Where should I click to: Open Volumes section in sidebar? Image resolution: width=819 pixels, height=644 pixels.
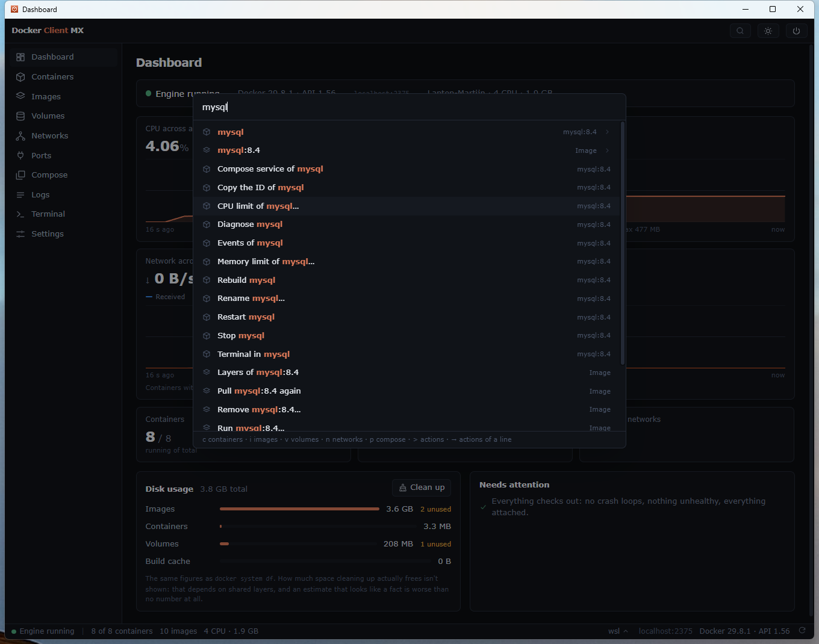click(x=64, y=116)
